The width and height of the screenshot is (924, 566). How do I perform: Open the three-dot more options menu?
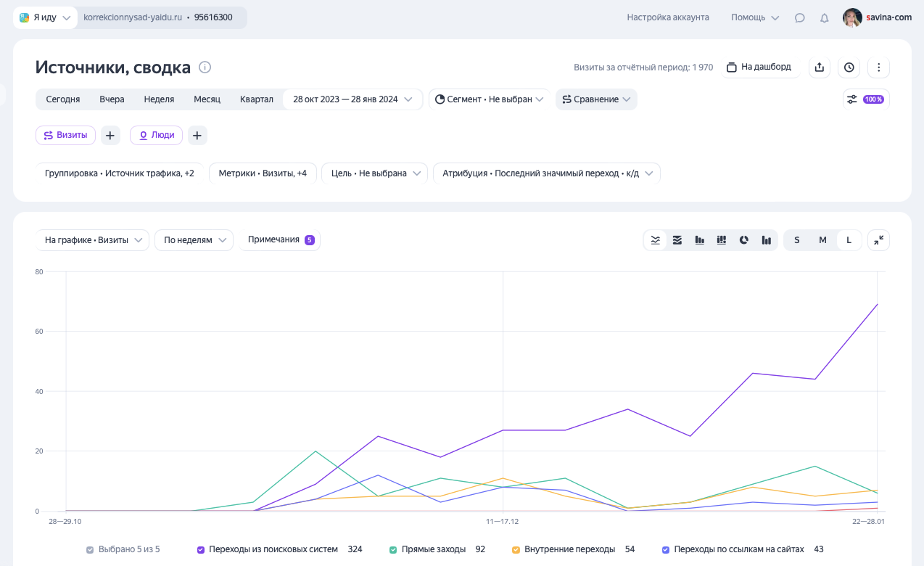878,67
